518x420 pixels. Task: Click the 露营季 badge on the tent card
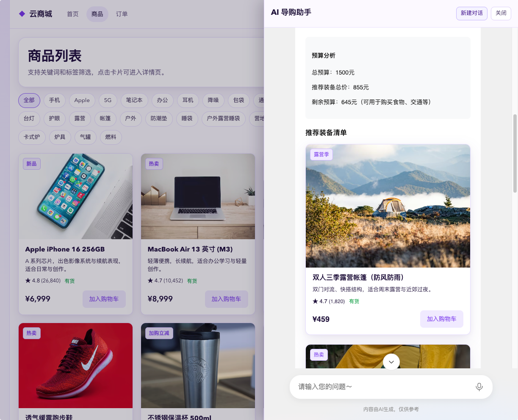coord(321,155)
